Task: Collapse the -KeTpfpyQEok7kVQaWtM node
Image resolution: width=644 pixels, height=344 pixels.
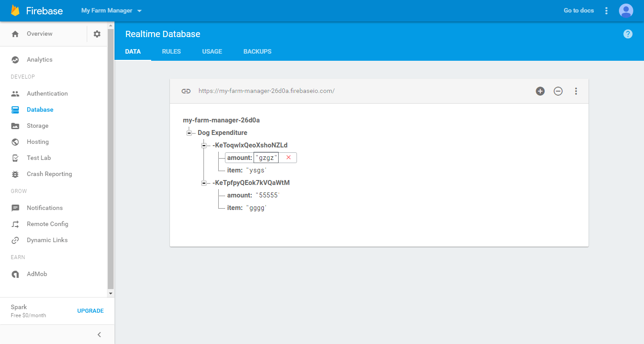Action: [x=204, y=183]
